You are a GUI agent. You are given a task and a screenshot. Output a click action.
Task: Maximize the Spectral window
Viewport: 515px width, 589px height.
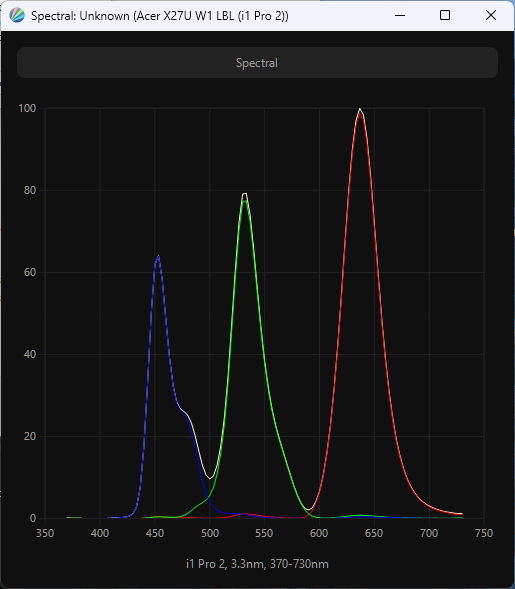pyautogui.click(x=445, y=15)
